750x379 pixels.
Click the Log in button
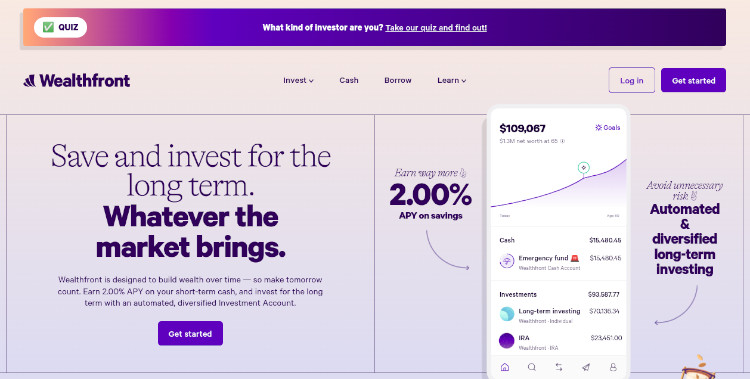pyautogui.click(x=631, y=80)
